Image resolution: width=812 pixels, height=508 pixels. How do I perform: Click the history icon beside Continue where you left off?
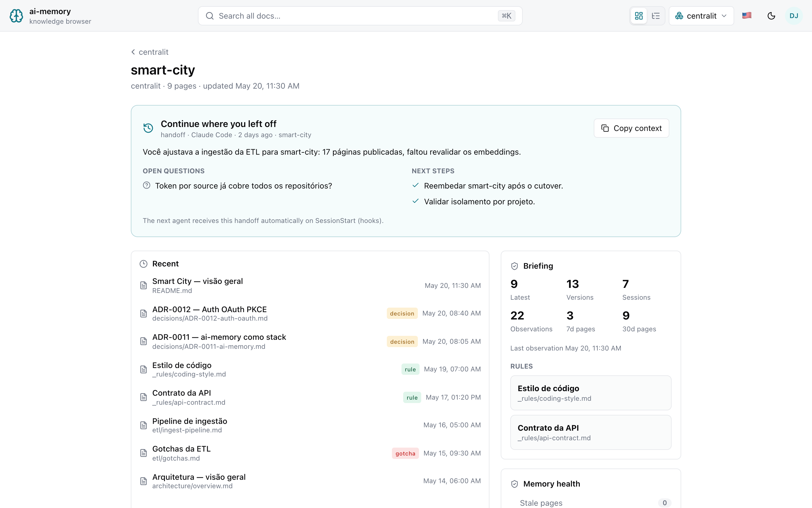148,128
